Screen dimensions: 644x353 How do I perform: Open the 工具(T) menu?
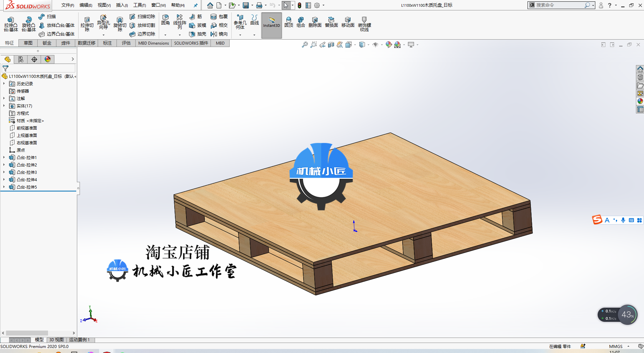[140, 5]
